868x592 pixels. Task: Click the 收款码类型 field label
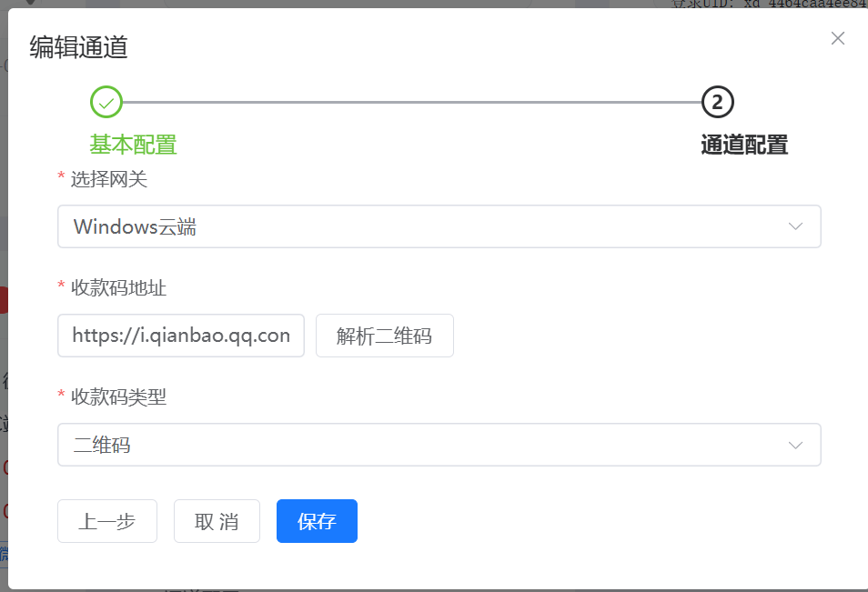point(118,396)
